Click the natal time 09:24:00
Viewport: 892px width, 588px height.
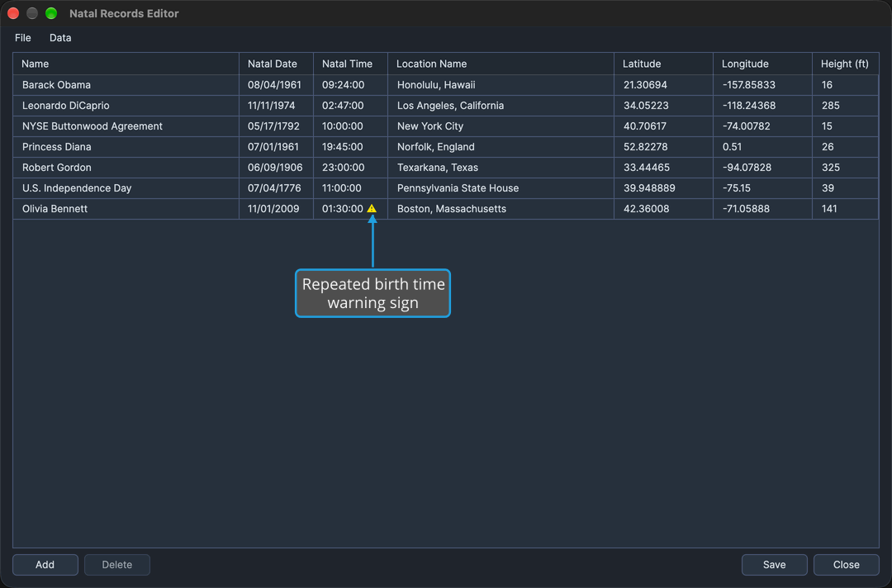[x=350, y=85]
